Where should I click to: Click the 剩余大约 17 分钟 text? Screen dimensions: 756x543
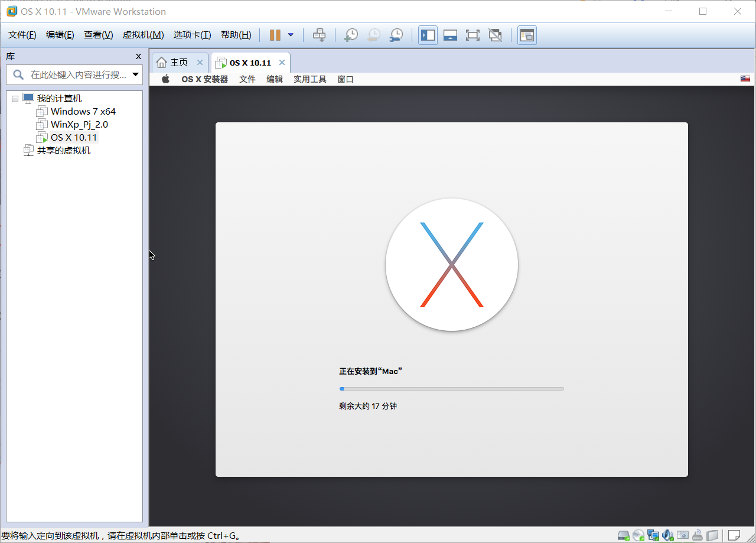coord(368,407)
